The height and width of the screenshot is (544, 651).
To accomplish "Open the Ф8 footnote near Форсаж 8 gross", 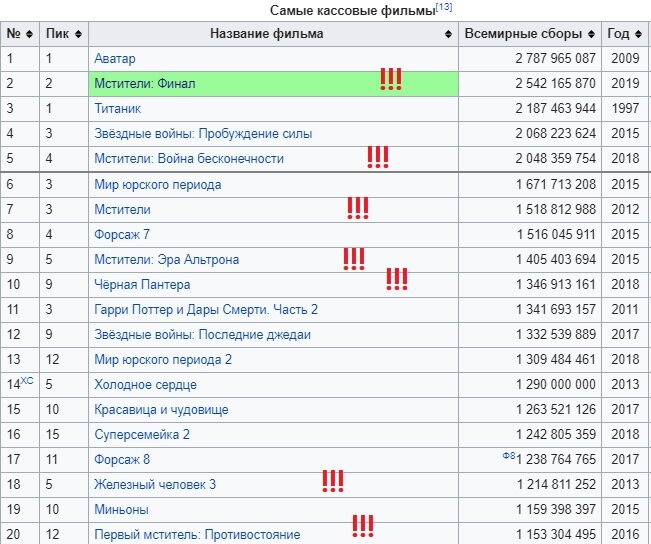I will tap(509, 456).
